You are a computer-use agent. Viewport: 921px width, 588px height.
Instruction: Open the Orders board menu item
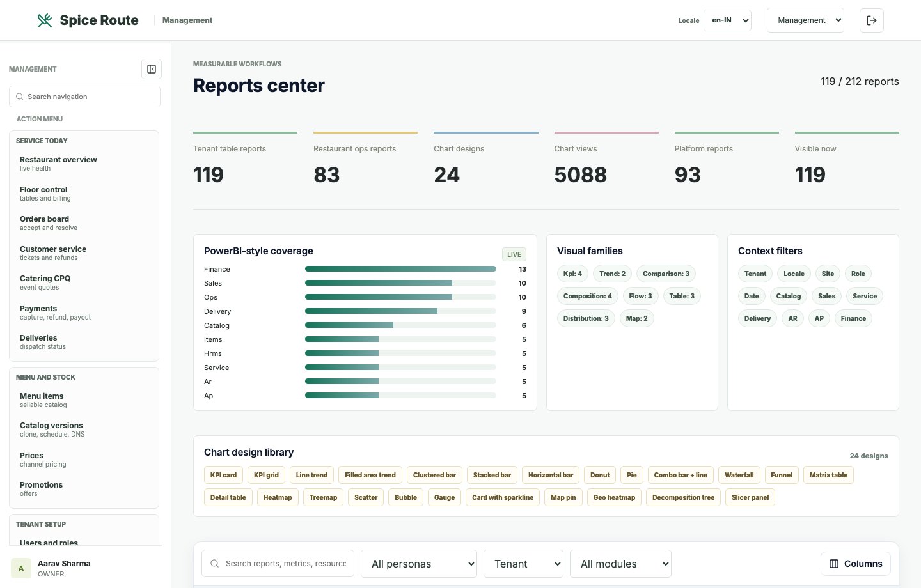[84, 223]
